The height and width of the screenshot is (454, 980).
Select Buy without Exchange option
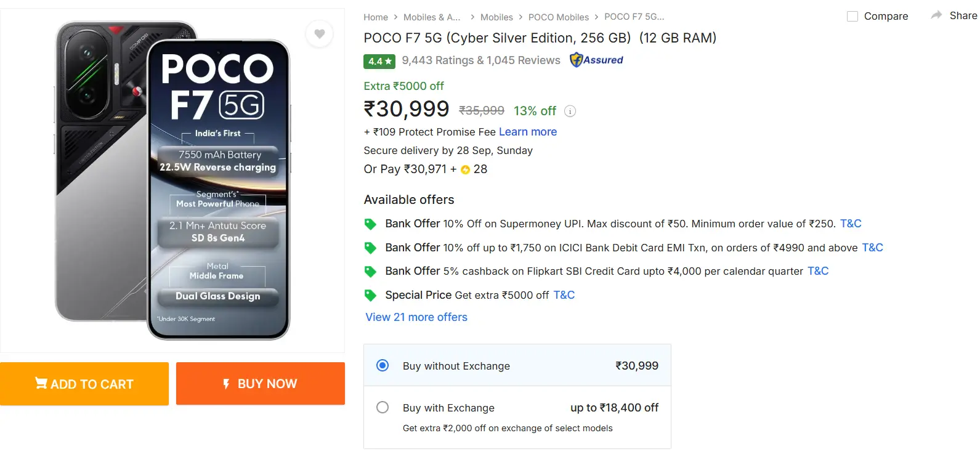tap(382, 365)
